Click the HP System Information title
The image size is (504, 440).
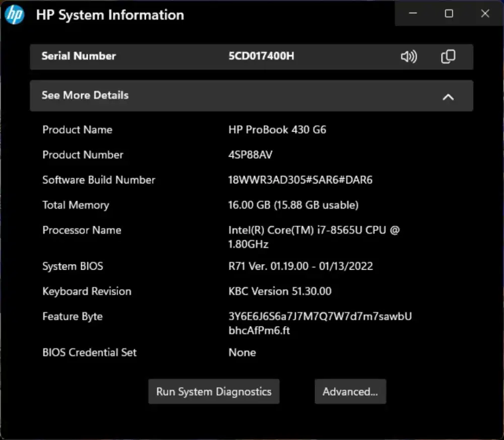click(x=110, y=15)
